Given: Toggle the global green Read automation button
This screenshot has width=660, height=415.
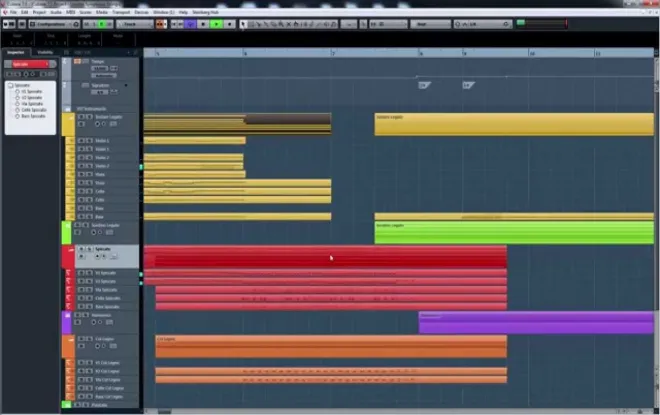Looking at the screenshot, I should pyautogui.click(x=101, y=24).
